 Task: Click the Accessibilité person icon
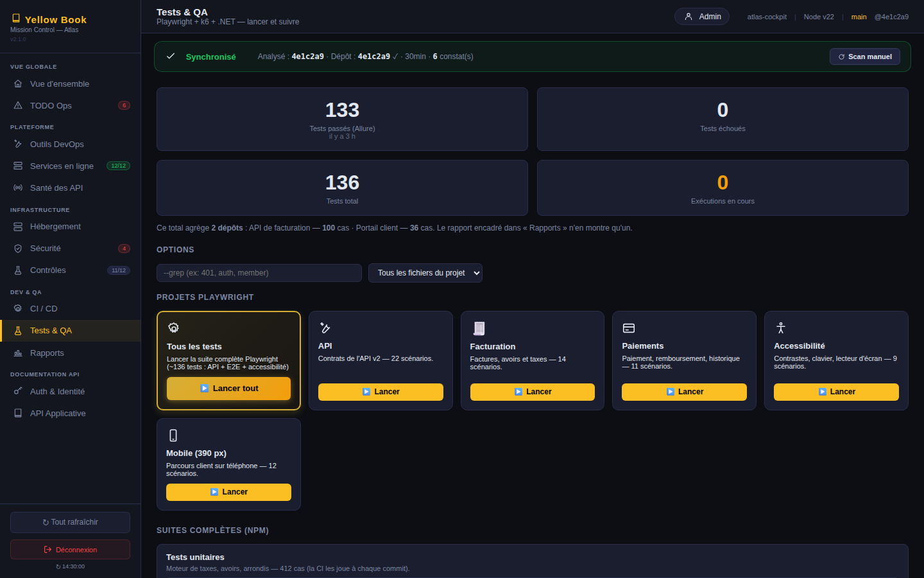[780, 328]
